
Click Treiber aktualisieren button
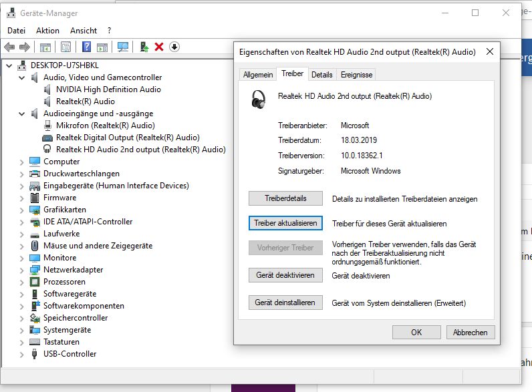coord(285,223)
